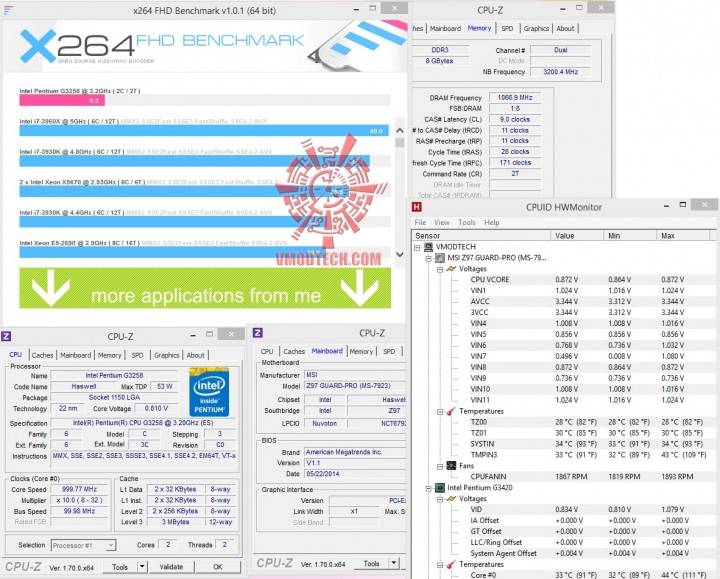This screenshot has width=720, height=579.
Task: Open the Tools dropdown arrow in CPU-Z CPU window
Action: [x=142, y=567]
